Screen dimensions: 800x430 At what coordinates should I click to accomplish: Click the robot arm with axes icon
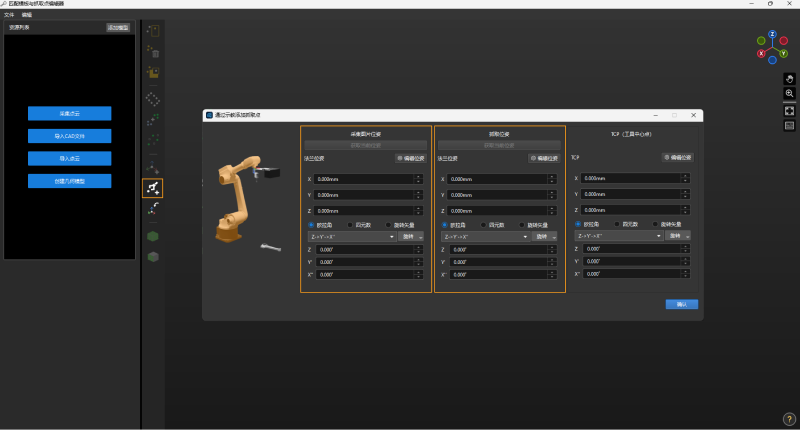[x=153, y=209]
